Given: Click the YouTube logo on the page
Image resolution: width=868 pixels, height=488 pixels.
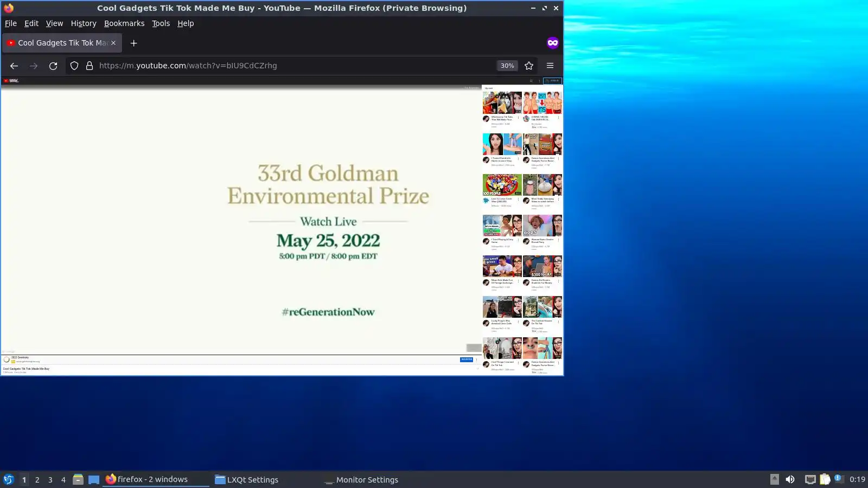Looking at the screenshot, I should (x=11, y=81).
